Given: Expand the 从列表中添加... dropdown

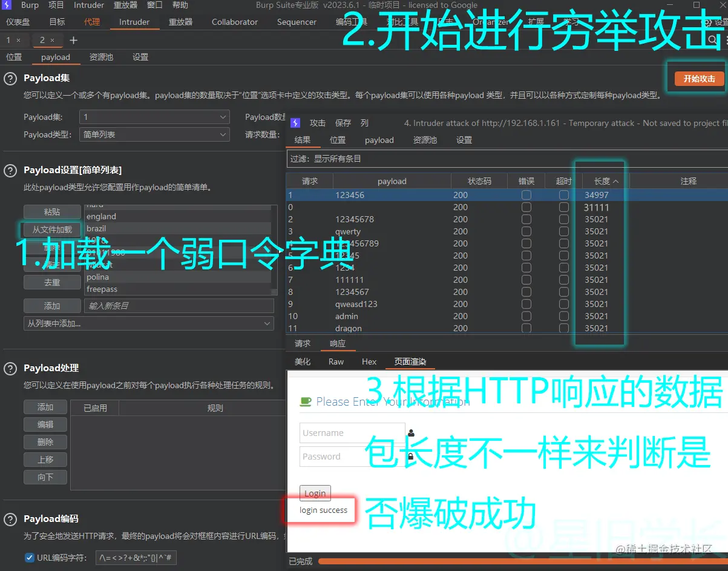Looking at the screenshot, I should pos(149,323).
